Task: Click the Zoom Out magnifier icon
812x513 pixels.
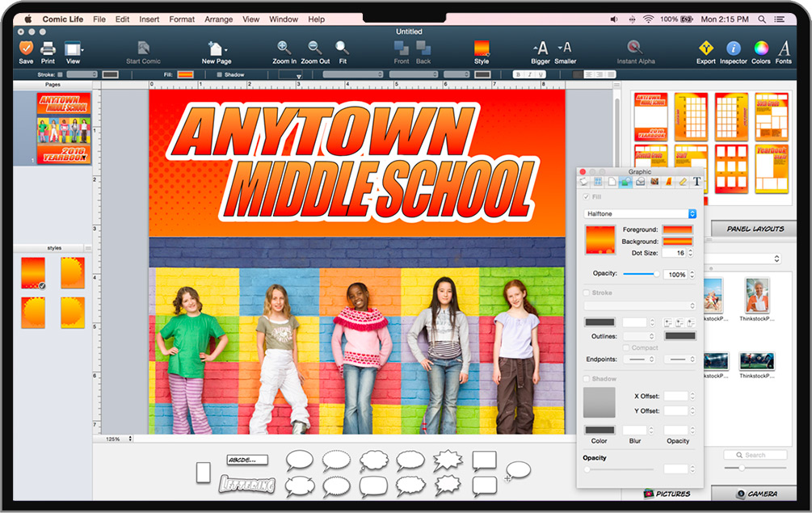Action: [315, 48]
